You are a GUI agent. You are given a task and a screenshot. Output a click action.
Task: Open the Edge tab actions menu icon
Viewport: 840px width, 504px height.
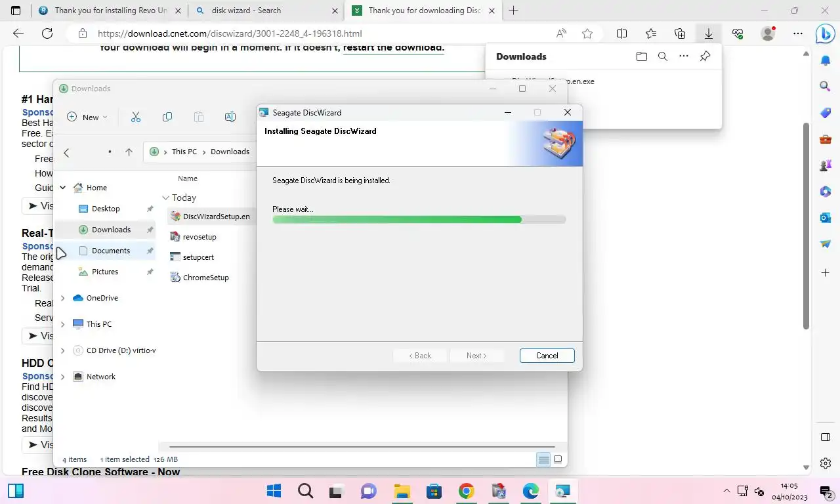[16, 10]
